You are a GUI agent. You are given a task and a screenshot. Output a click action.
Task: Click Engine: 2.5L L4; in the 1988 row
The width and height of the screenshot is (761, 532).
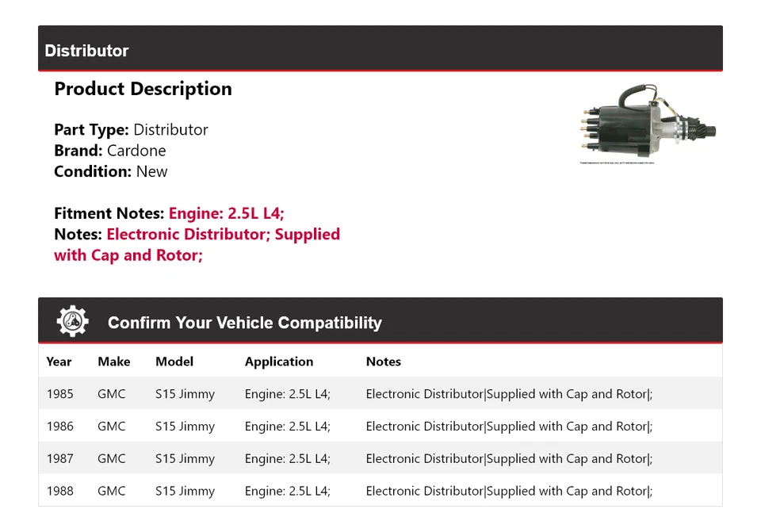[x=287, y=492]
